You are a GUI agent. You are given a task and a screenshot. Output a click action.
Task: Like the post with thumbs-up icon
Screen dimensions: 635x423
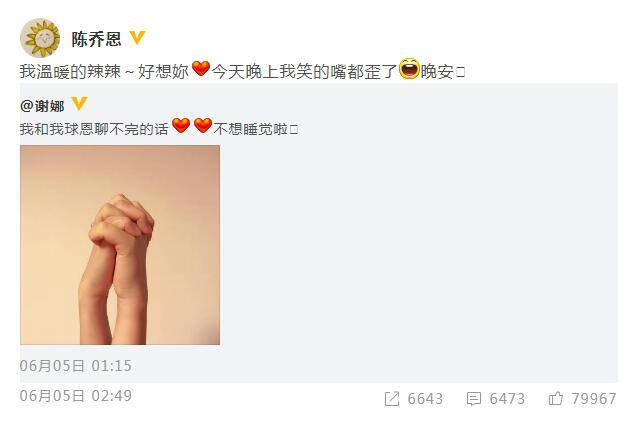(x=556, y=399)
